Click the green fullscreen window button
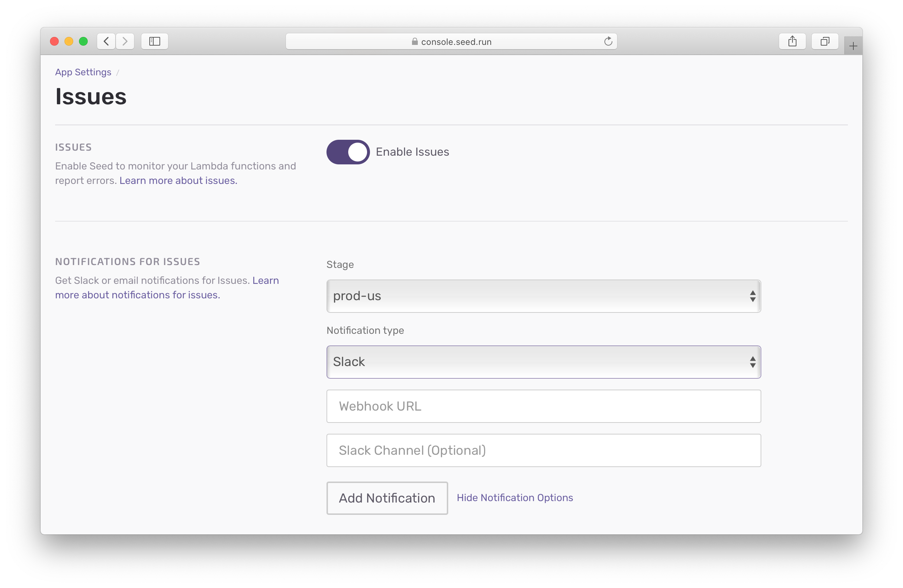The width and height of the screenshot is (903, 588). (x=83, y=41)
